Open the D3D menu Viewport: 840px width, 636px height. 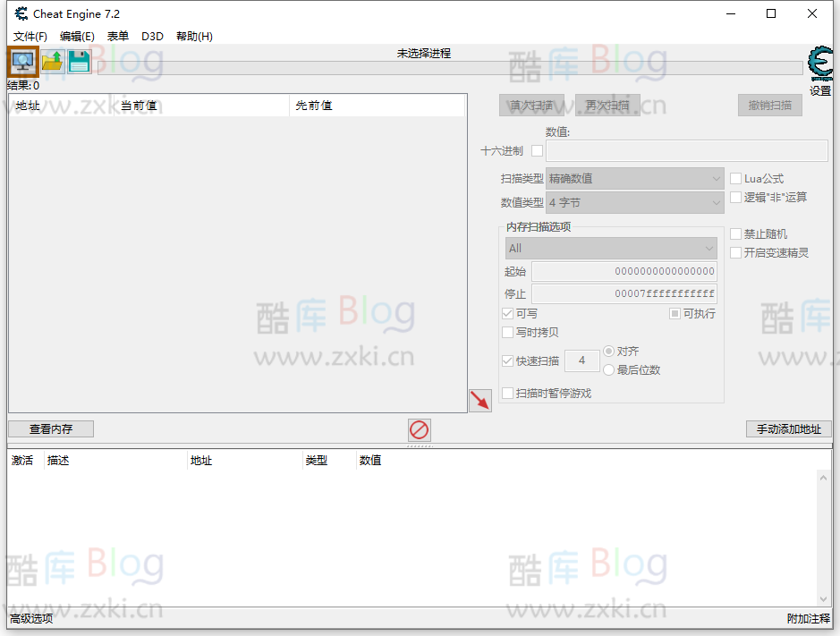click(152, 36)
